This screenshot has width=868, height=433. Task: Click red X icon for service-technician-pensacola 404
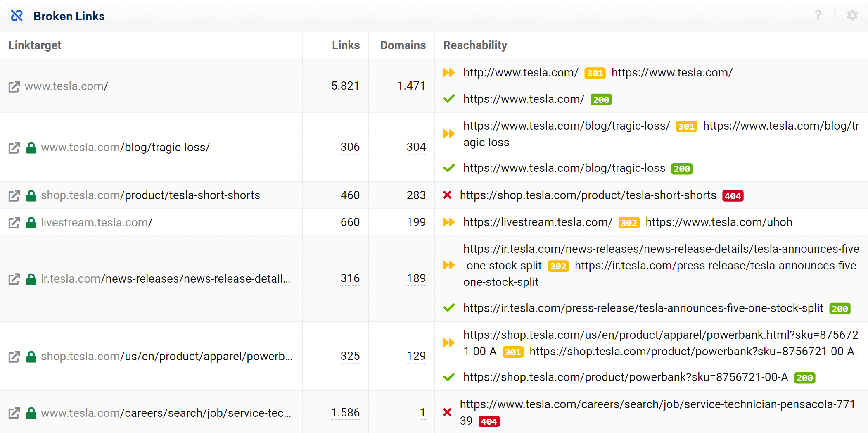tap(447, 412)
